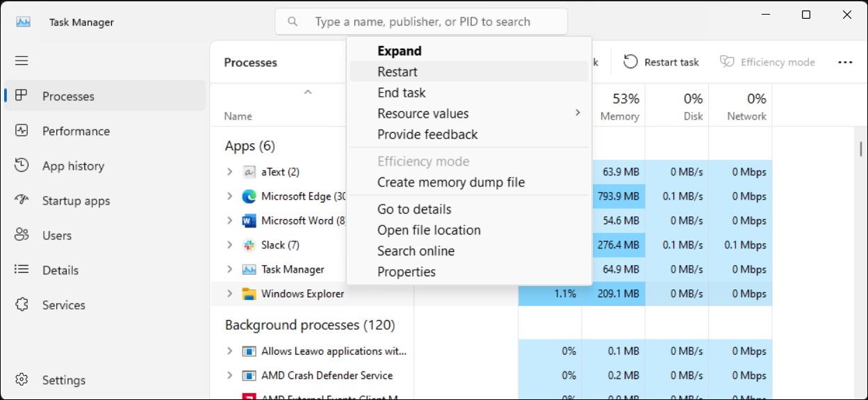868x400 pixels.
Task: Sort by the Name column header
Action: pyautogui.click(x=238, y=116)
